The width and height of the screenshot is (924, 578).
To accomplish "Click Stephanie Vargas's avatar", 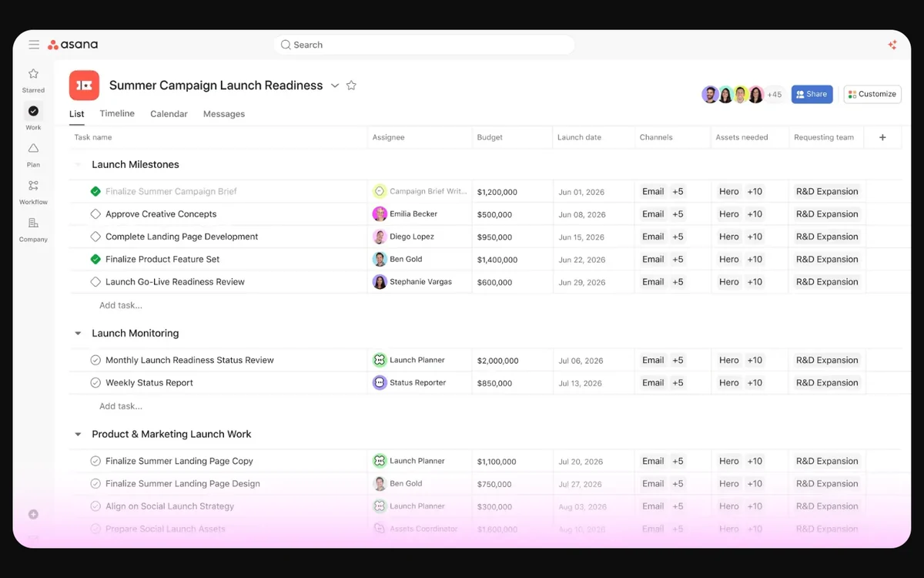I will point(380,282).
